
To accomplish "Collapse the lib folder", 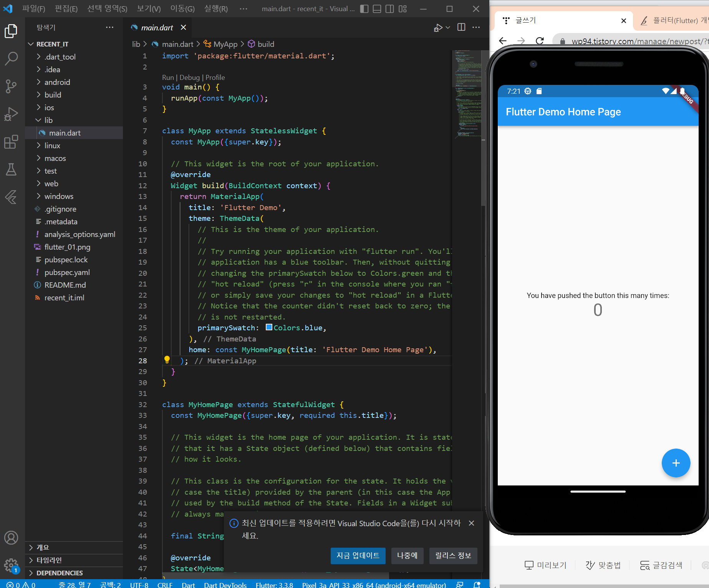I will [74, 120].
